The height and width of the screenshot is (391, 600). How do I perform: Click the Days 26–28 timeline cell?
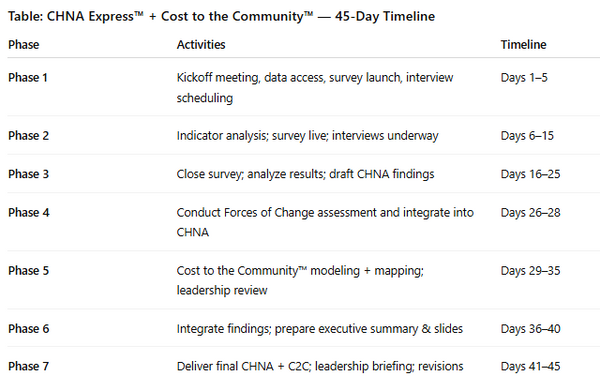[530, 213]
